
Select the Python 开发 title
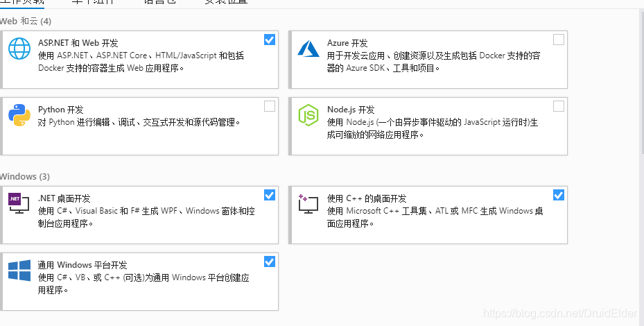[x=61, y=110]
